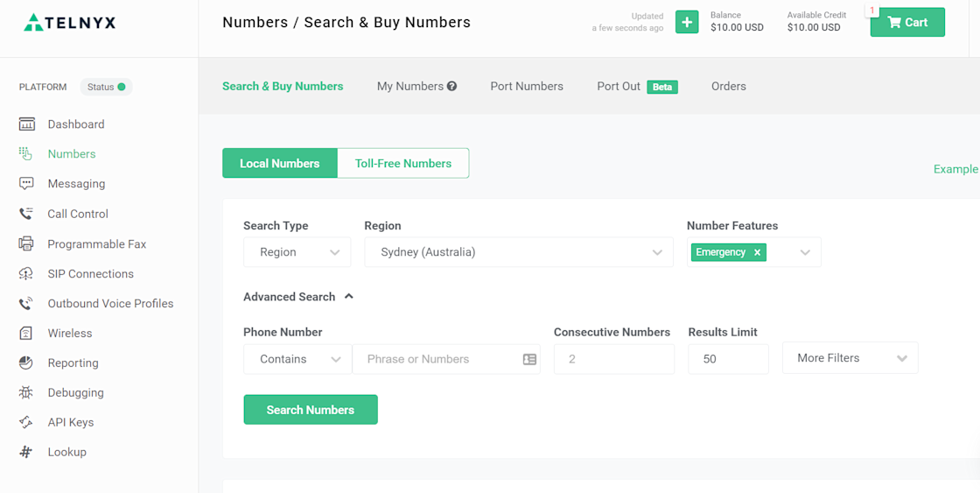Click the green plus add-funds icon
980x493 pixels.
[687, 23]
